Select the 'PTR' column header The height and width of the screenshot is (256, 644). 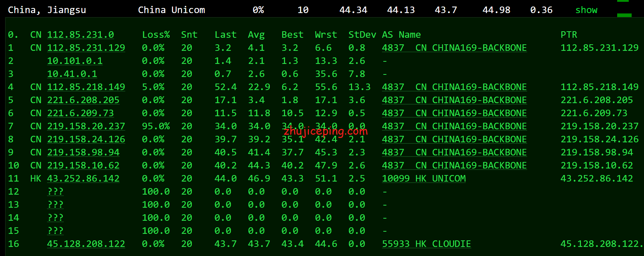pos(569,34)
